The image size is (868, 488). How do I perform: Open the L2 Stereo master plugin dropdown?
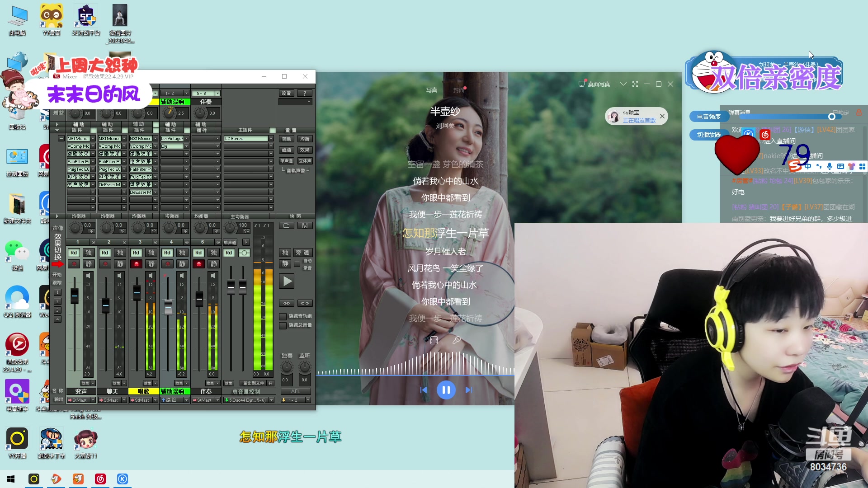pyautogui.click(x=271, y=139)
